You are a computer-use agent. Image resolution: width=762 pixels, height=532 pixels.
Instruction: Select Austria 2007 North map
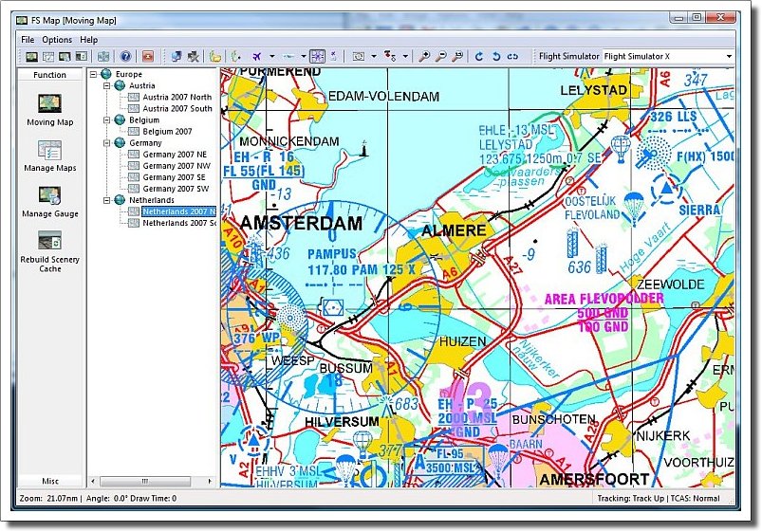tap(177, 97)
